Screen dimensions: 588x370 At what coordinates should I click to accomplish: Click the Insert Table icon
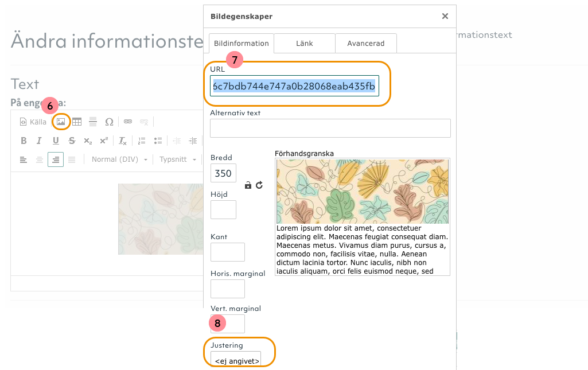click(x=77, y=122)
